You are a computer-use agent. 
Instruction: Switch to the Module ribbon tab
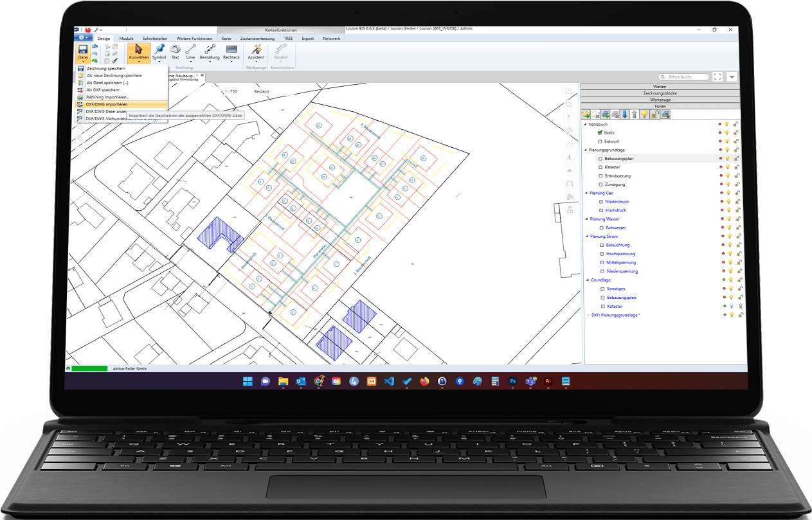pyautogui.click(x=127, y=39)
